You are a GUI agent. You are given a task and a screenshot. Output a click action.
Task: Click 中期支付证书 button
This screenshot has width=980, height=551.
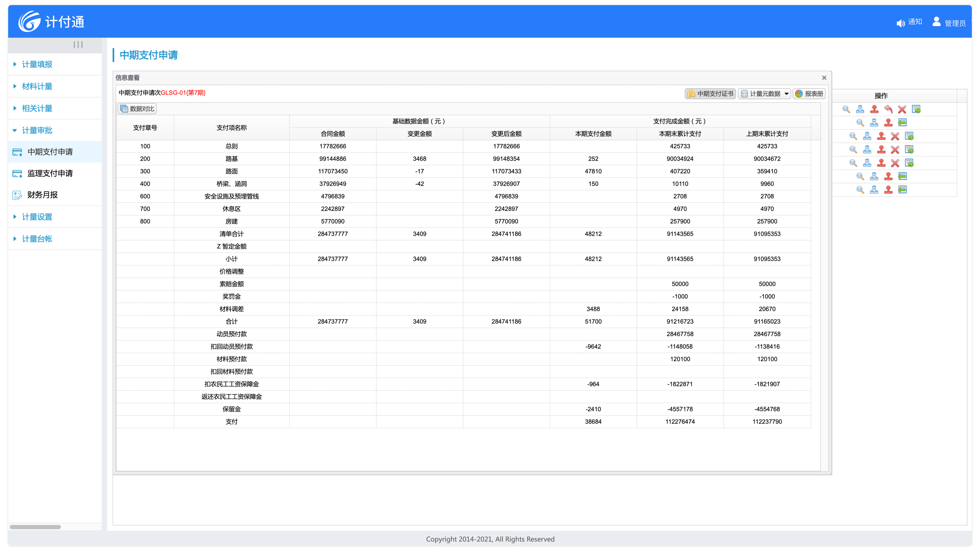coord(710,94)
